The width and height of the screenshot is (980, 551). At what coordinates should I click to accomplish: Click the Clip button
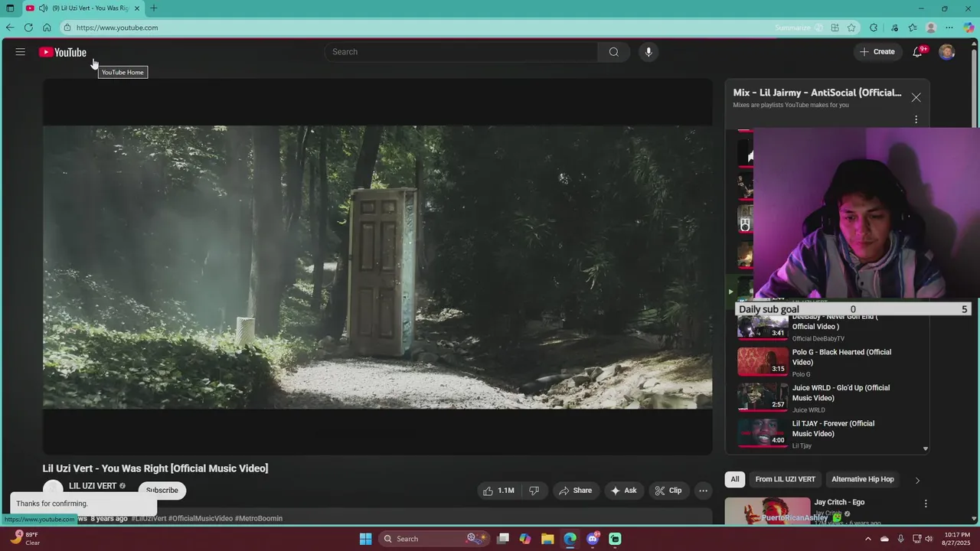tap(668, 491)
